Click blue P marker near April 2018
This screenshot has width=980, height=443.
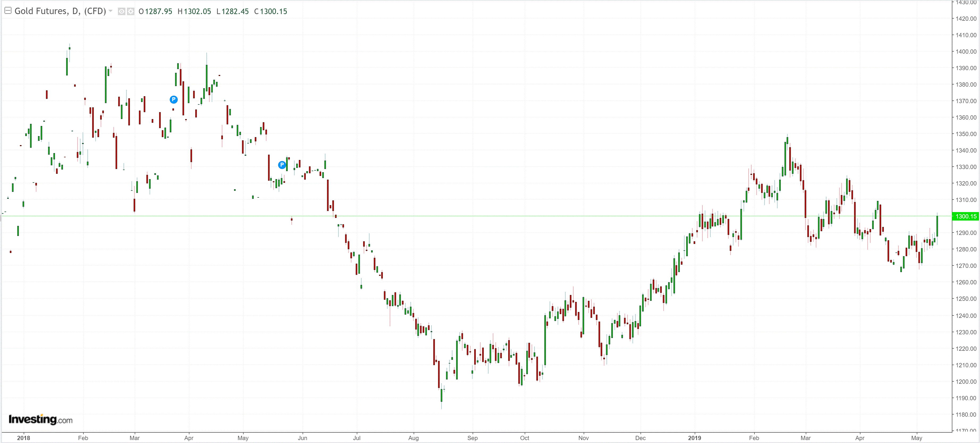pos(173,100)
